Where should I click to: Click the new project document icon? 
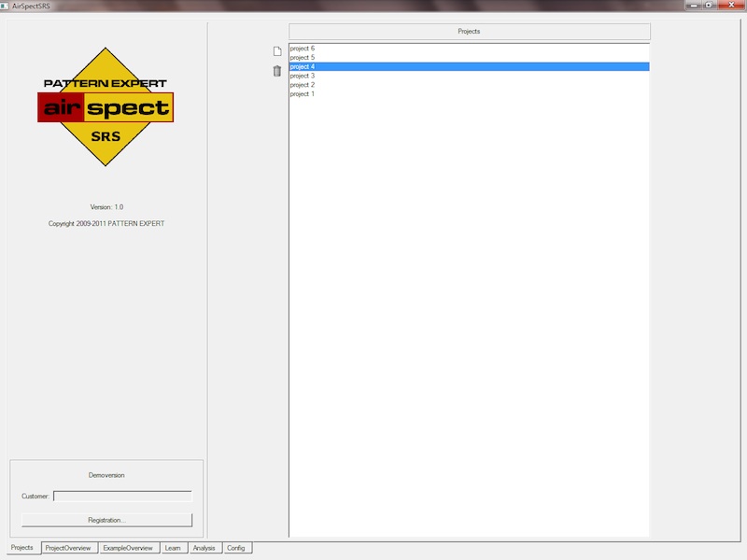[276, 51]
